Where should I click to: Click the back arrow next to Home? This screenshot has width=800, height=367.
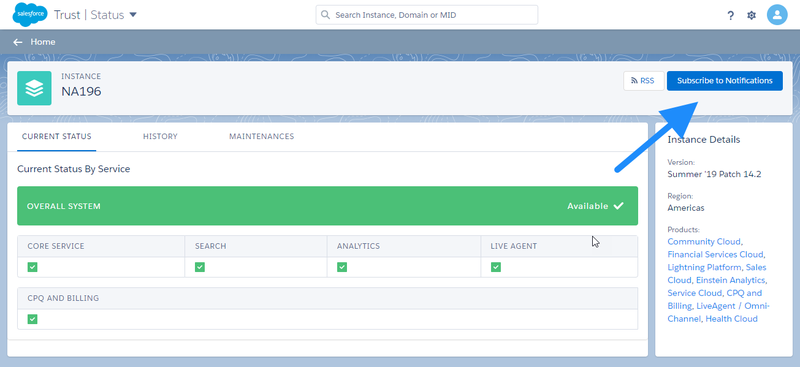pyautogui.click(x=18, y=42)
